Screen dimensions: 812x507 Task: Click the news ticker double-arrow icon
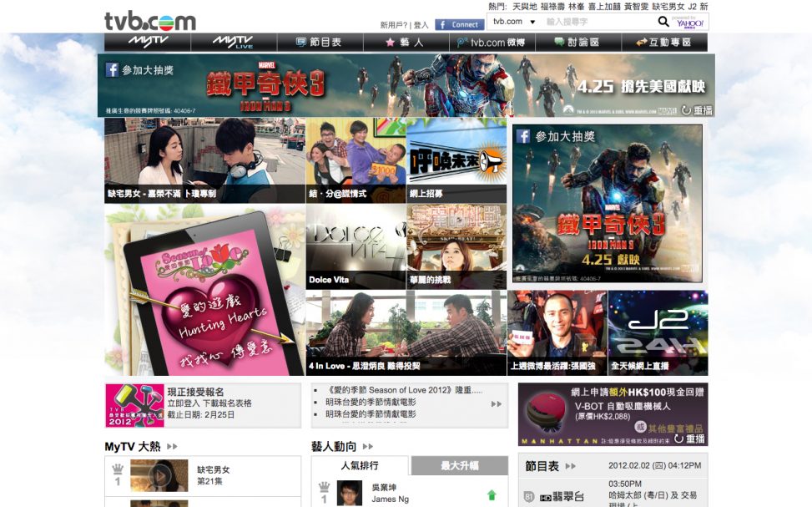click(496, 403)
